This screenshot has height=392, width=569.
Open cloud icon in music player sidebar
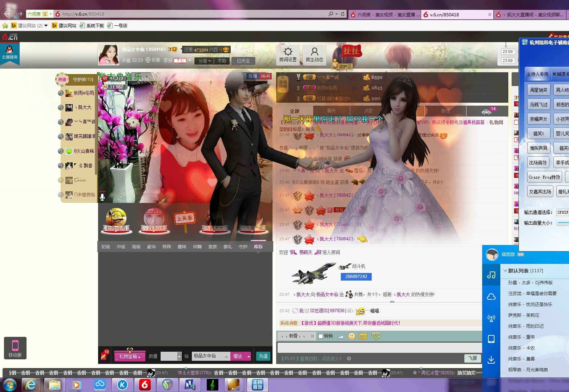pyautogui.click(x=491, y=297)
